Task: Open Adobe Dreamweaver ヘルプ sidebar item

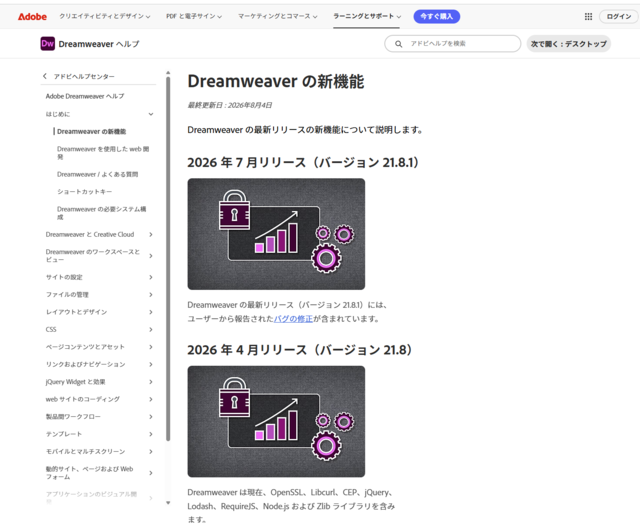Action: 85,96
